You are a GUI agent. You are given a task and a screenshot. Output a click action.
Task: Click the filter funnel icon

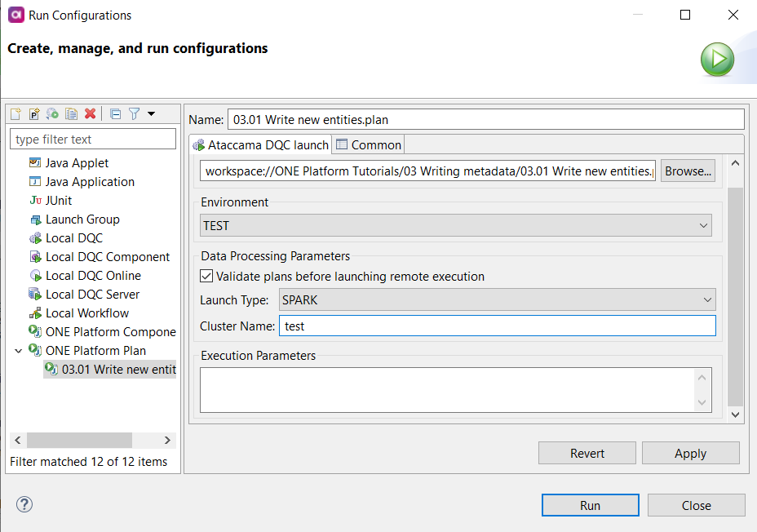[135, 114]
